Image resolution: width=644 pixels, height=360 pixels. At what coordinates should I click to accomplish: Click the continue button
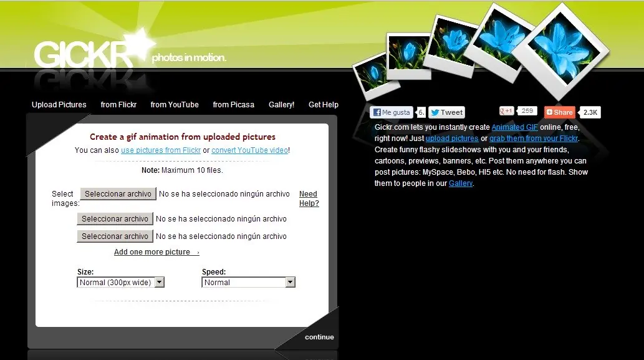[x=319, y=337]
